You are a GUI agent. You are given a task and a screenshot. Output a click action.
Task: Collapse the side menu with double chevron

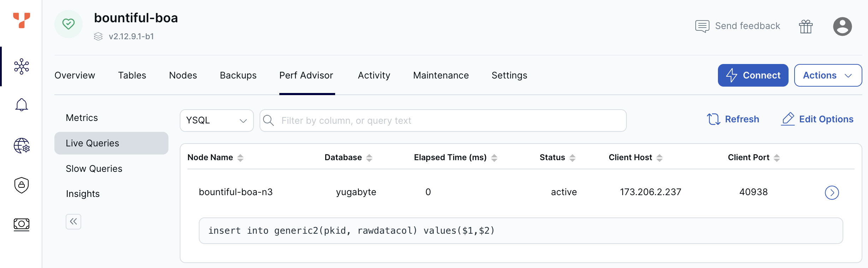coord(73,222)
